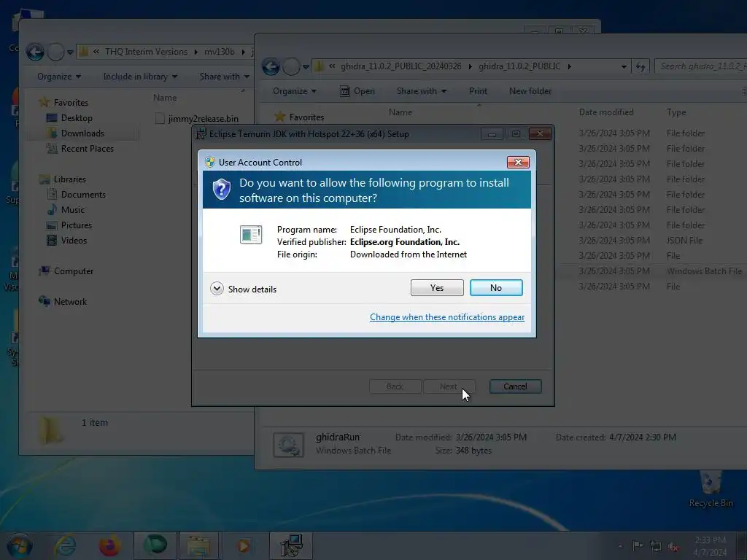Open Share with menu in THQ window

click(225, 76)
